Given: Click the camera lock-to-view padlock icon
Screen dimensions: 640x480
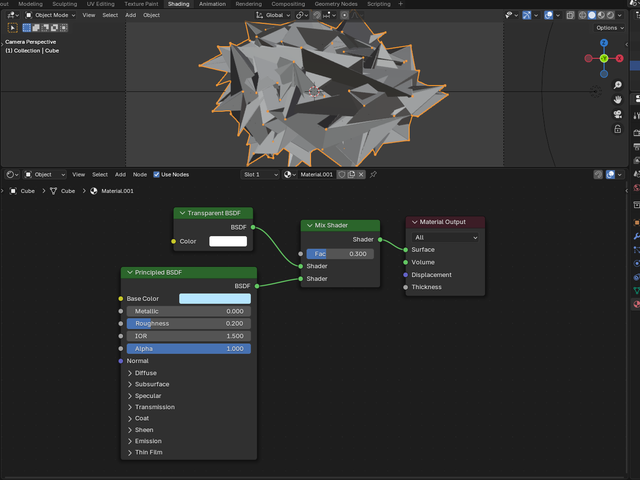Looking at the screenshot, I should click(x=618, y=129).
